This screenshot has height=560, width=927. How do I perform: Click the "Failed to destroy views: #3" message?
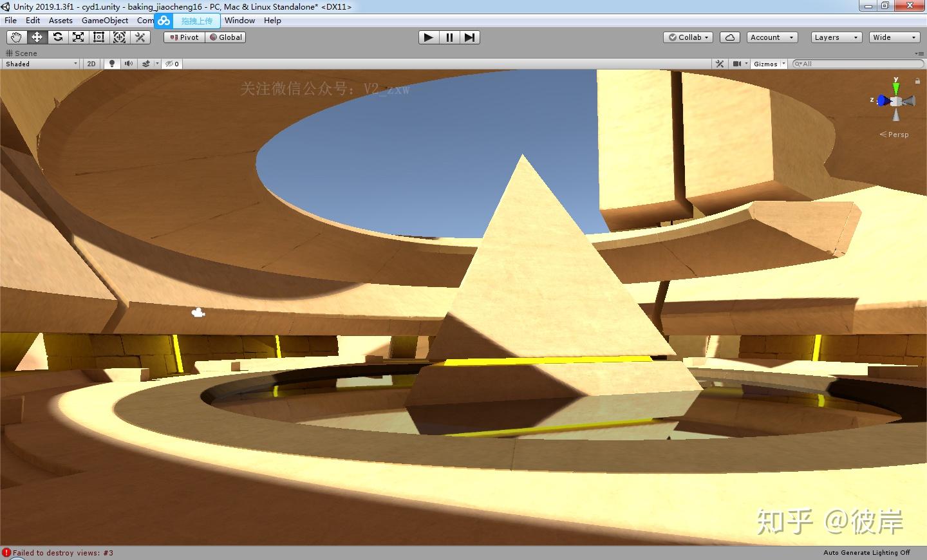(x=63, y=553)
